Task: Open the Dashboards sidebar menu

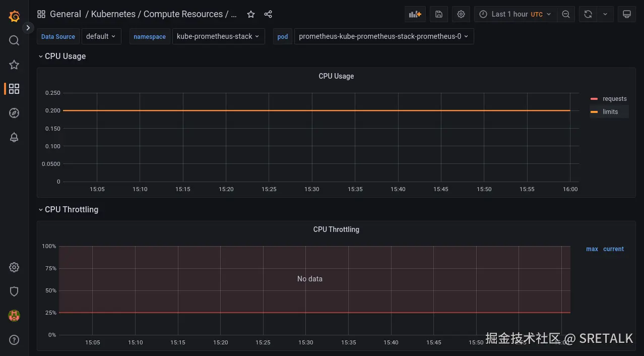Action: point(14,89)
